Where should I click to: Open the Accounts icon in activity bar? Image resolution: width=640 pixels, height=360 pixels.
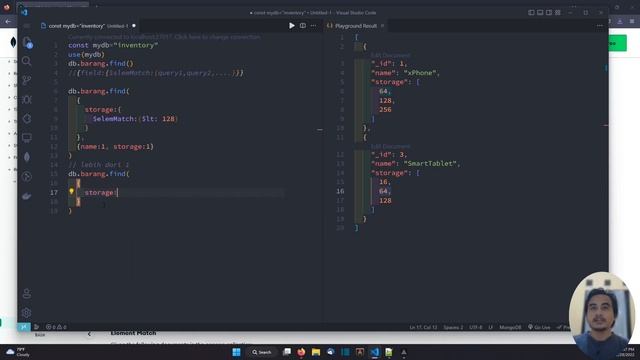[27, 293]
